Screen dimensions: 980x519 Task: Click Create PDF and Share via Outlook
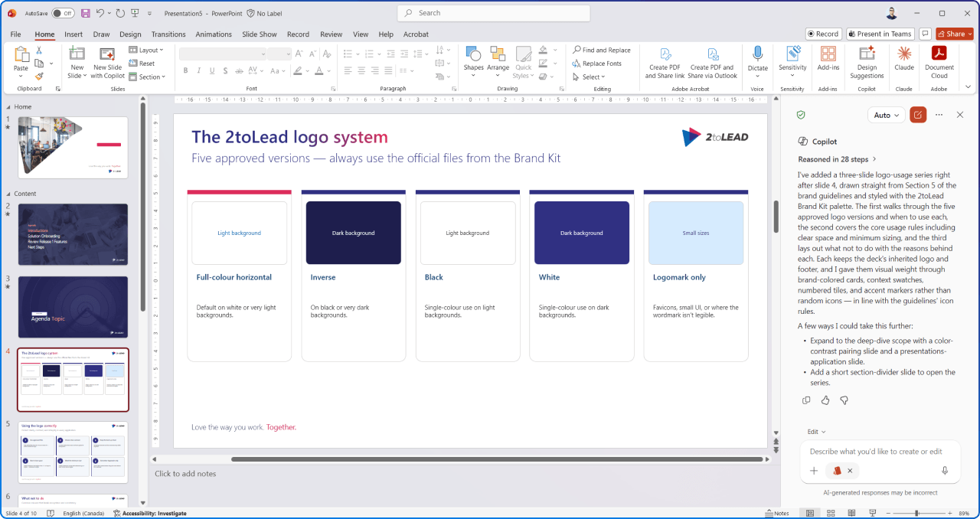(712, 62)
